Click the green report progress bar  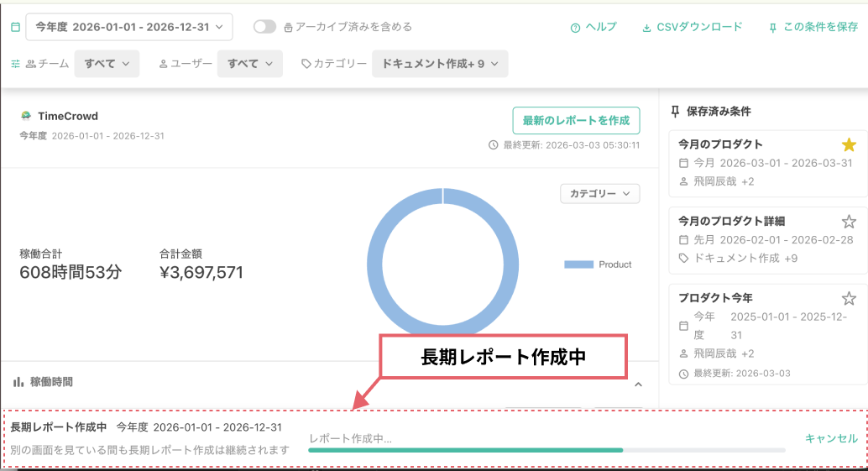click(x=466, y=451)
